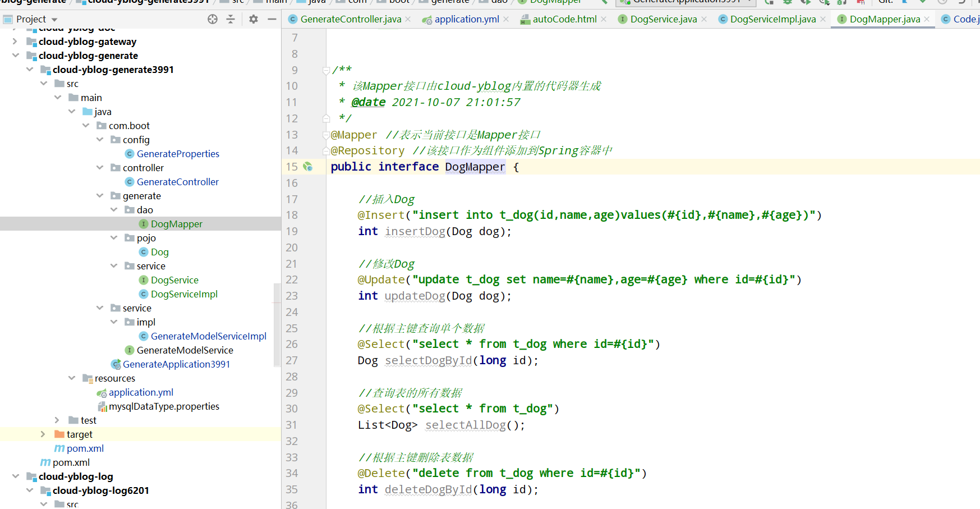Viewport: 980px width, 509px height.
Task: Click the selectDogById method name
Action: pyautogui.click(x=429, y=360)
